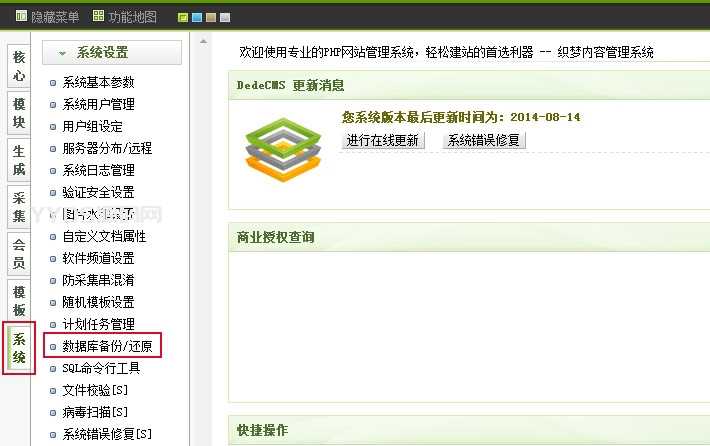This screenshot has width=710, height=446.
Task: Select the blue theme color swatch
Action: tap(197, 18)
